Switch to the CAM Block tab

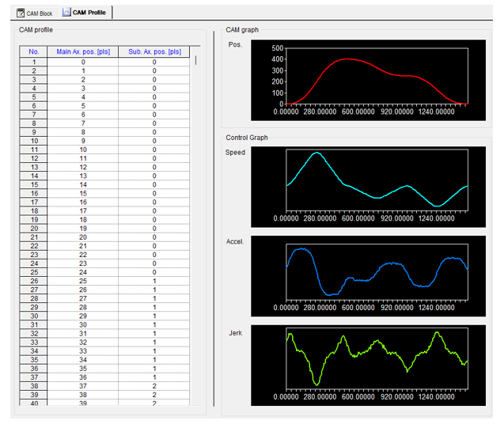(x=34, y=13)
